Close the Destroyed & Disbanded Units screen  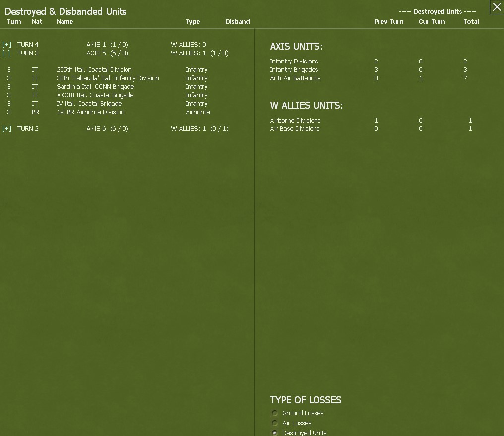(496, 7)
